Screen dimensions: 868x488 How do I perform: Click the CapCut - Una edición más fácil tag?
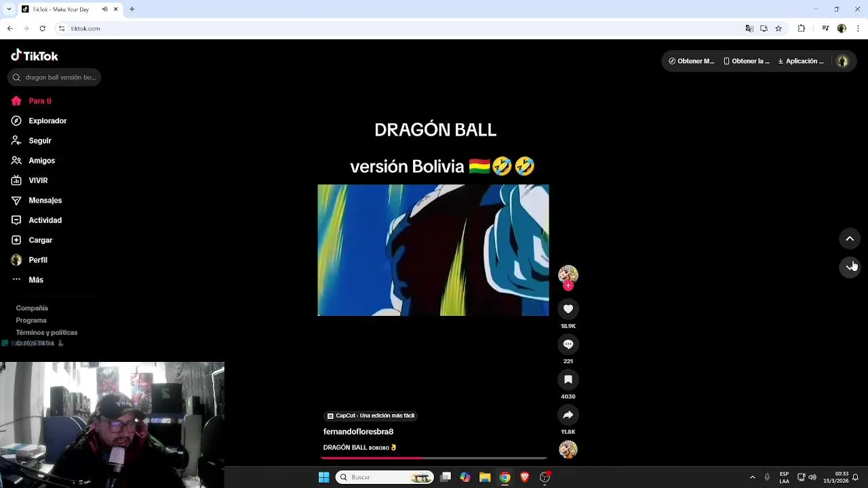pos(371,415)
